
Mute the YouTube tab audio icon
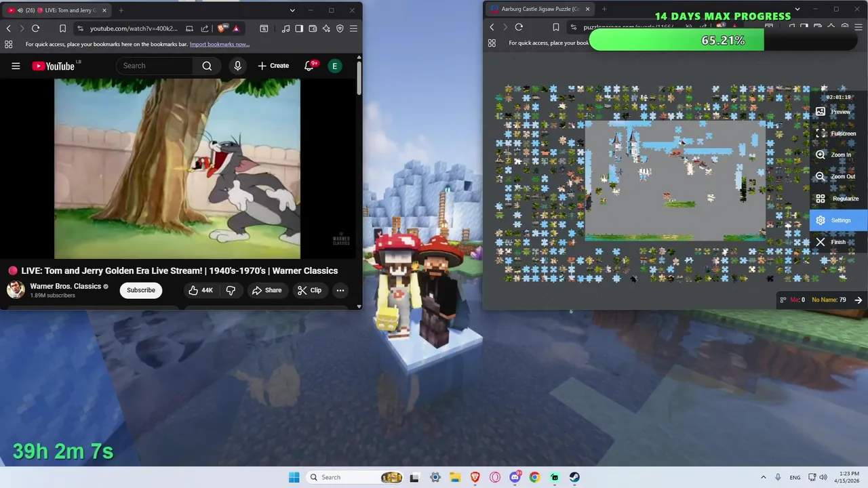click(20, 10)
